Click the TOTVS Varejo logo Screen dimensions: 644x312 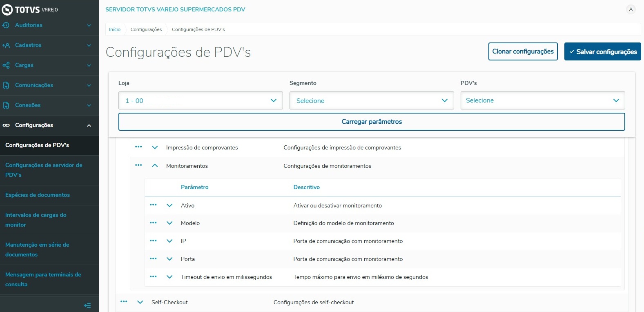[x=30, y=9]
